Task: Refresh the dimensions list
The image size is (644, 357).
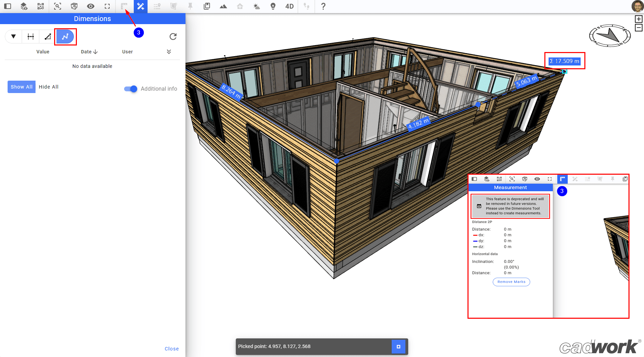Action: click(x=173, y=37)
